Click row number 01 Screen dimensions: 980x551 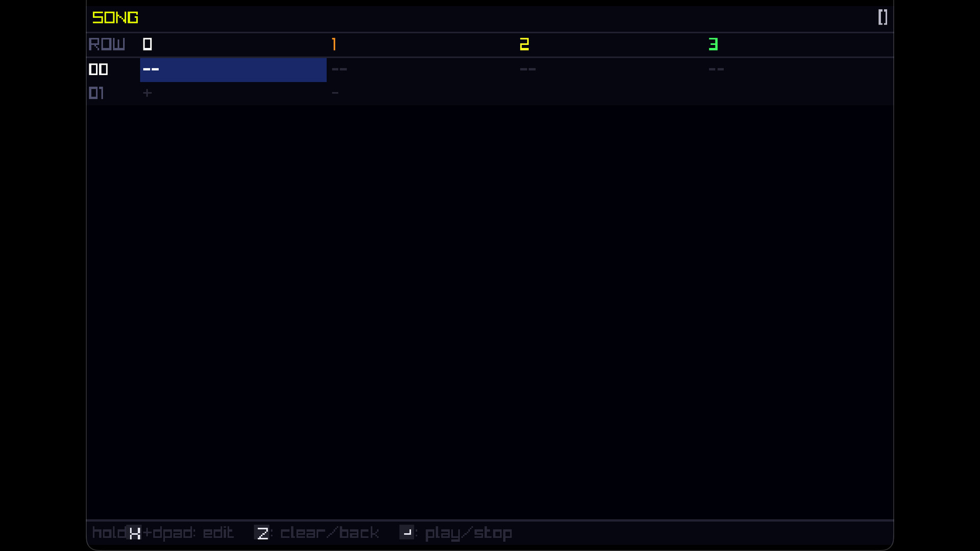96,93
